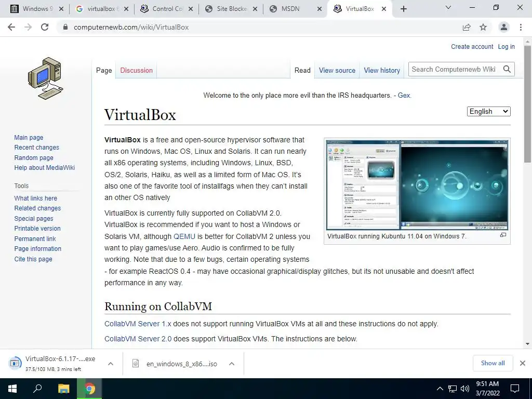Expand options for en_windows_8_x86 iso download
Image resolution: width=532 pixels, height=399 pixels.
click(x=232, y=363)
